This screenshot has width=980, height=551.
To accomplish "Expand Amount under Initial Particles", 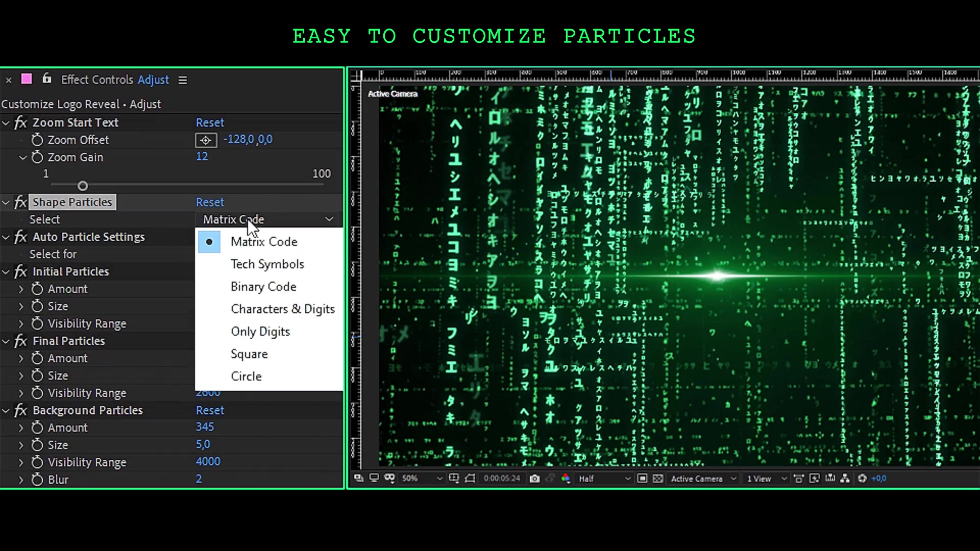I will coord(21,289).
